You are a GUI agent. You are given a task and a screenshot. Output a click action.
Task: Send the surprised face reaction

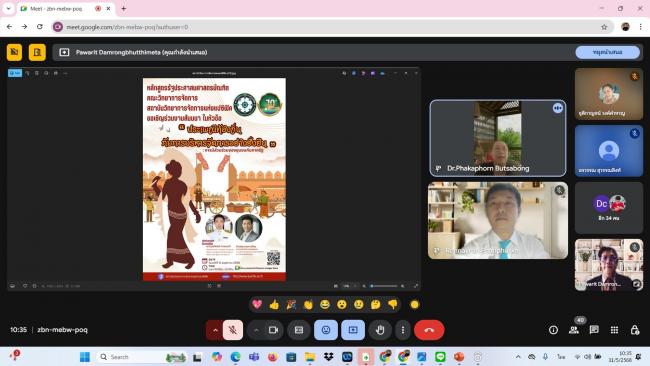point(342,305)
